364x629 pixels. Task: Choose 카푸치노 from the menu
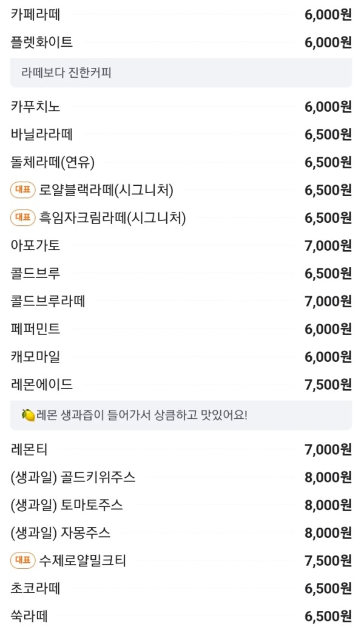181,107
